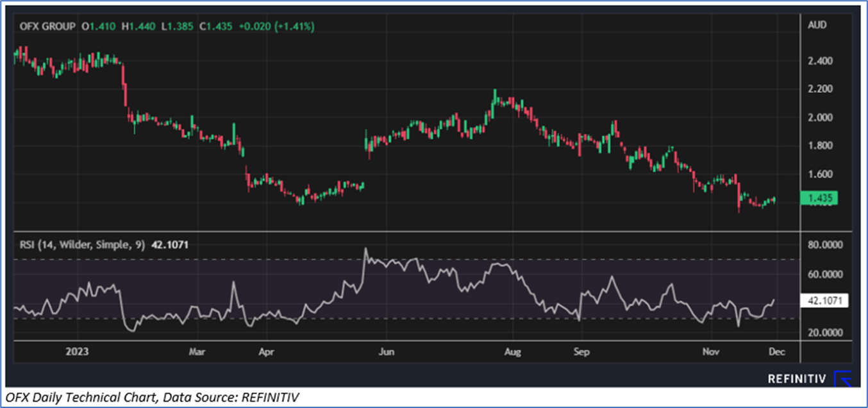The height and width of the screenshot is (408, 868).
Task: Click the 1.800 price axis label
Action: [x=821, y=146]
